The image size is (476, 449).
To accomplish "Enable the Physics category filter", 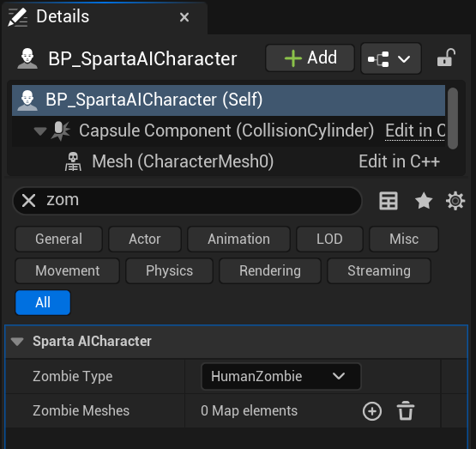I will 169,270.
